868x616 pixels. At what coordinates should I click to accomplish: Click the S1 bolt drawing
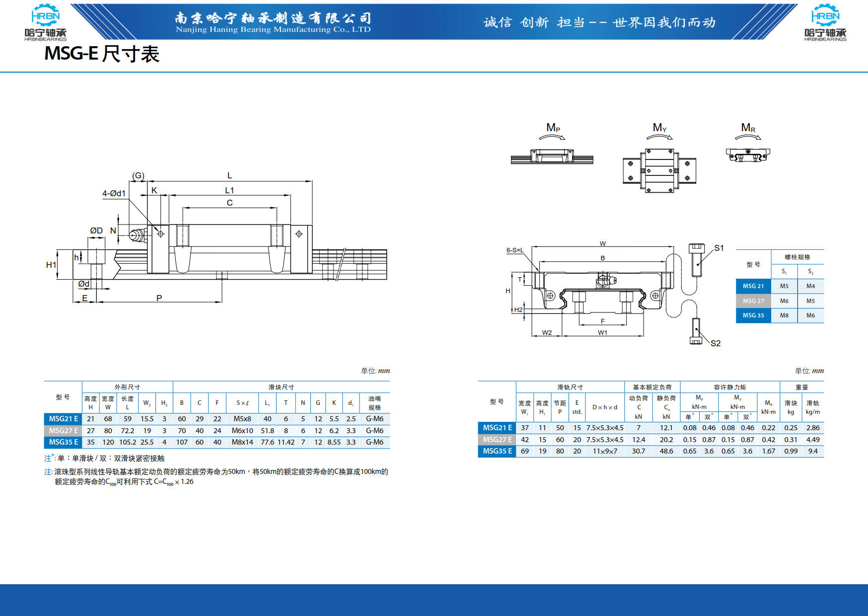coord(697,259)
